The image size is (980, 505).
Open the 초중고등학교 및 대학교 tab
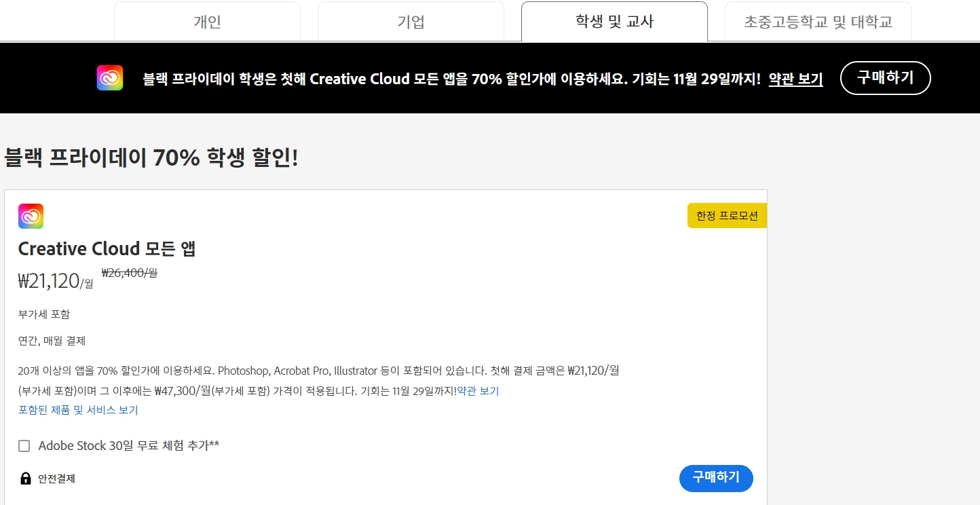(x=818, y=22)
